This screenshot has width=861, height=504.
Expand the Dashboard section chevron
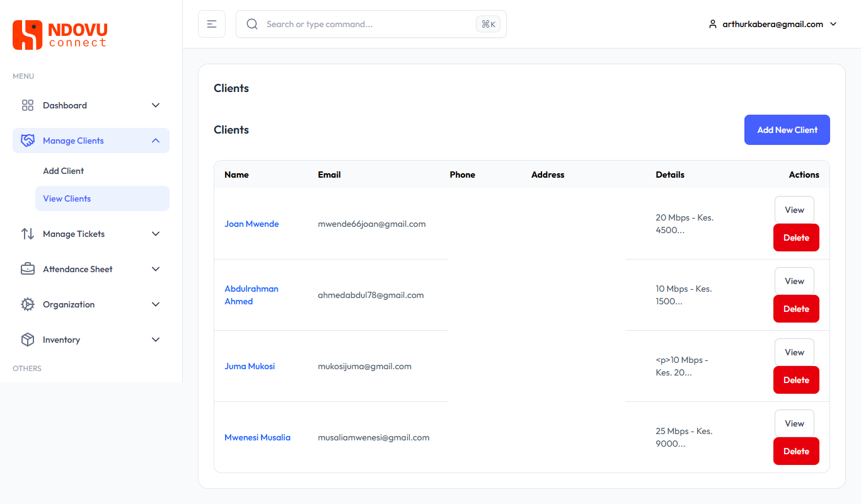coord(156,105)
